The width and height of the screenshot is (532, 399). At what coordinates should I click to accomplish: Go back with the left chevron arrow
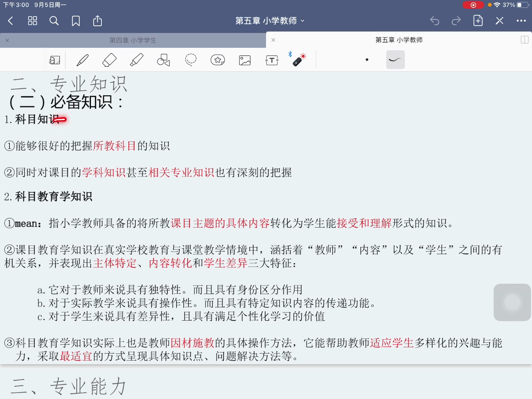[10, 21]
